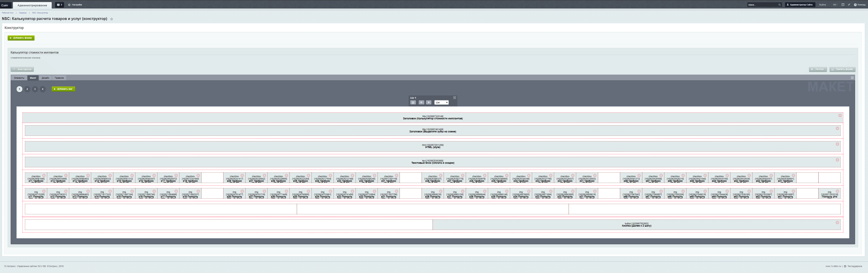
Task: Collapse the Конструктор dropdown button
Action: (22, 69)
